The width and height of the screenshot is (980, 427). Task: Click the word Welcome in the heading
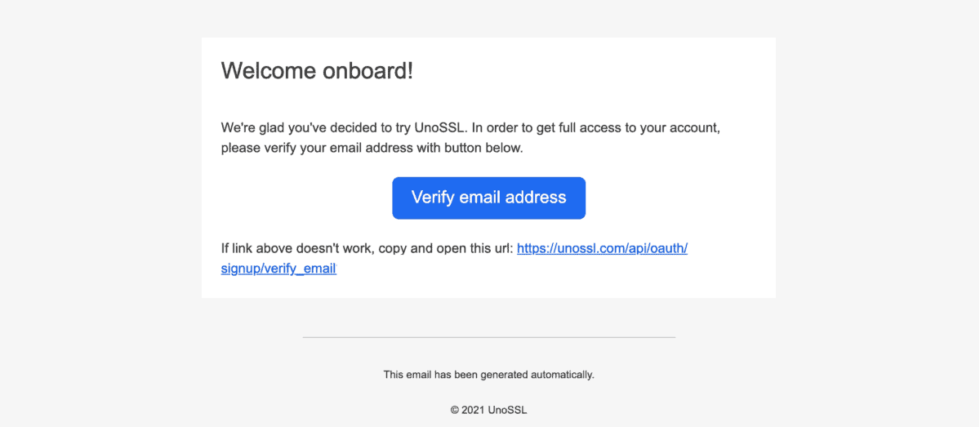coord(268,71)
